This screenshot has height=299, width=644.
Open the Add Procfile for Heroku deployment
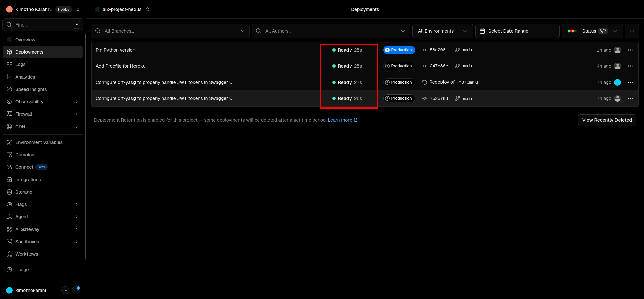tap(120, 66)
